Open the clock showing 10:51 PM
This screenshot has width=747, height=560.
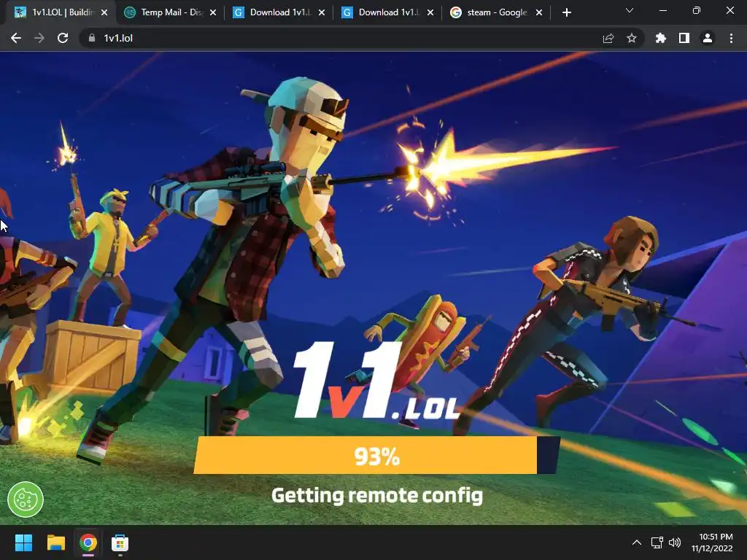point(712,542)
